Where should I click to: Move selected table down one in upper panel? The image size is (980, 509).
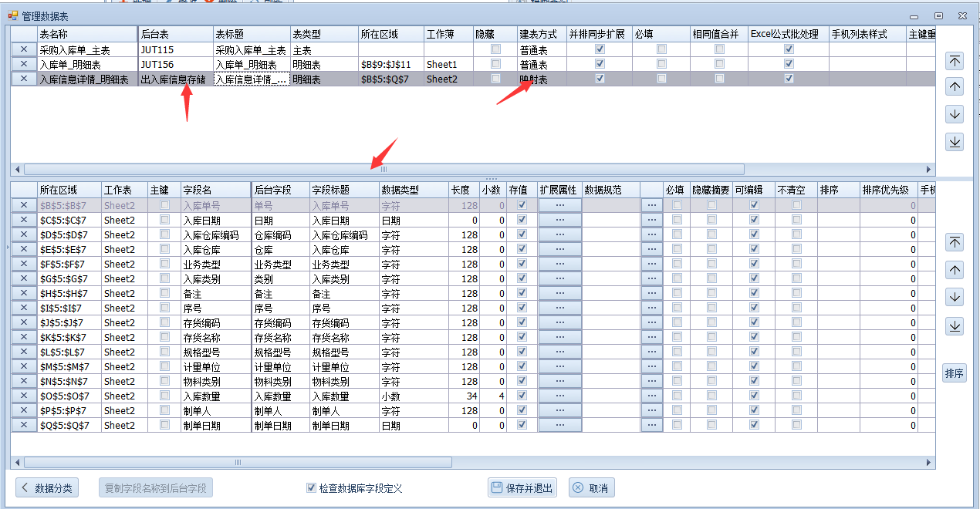coord(955,115)
